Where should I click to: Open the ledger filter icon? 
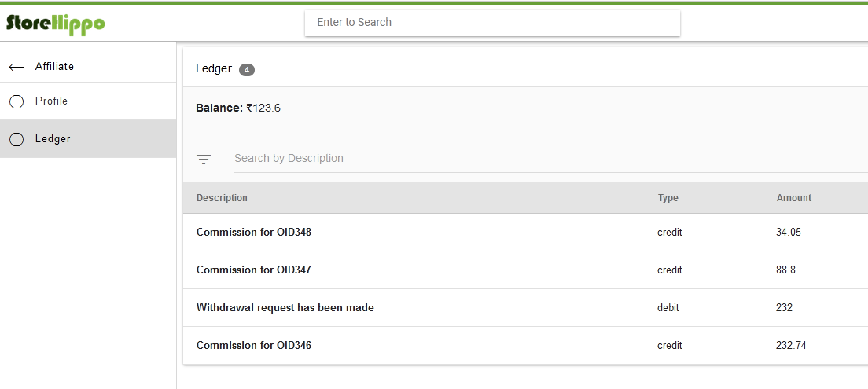(x=204, y=160)
